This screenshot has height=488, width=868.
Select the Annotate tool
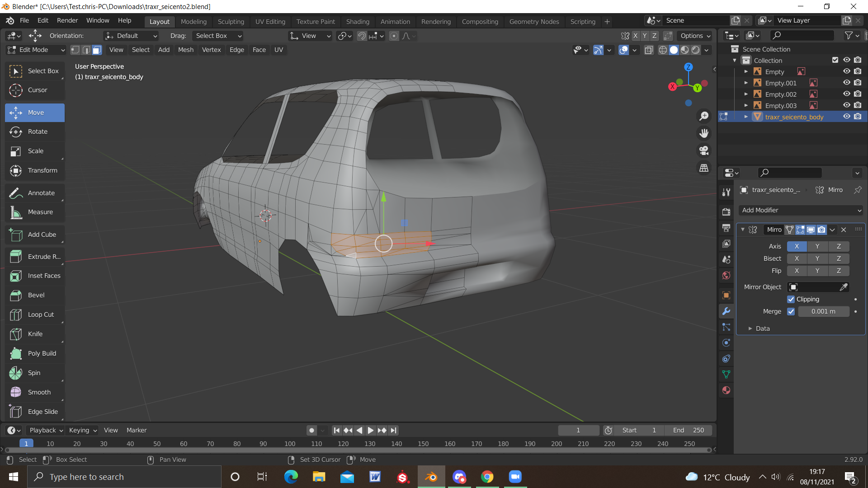point(35,193)
